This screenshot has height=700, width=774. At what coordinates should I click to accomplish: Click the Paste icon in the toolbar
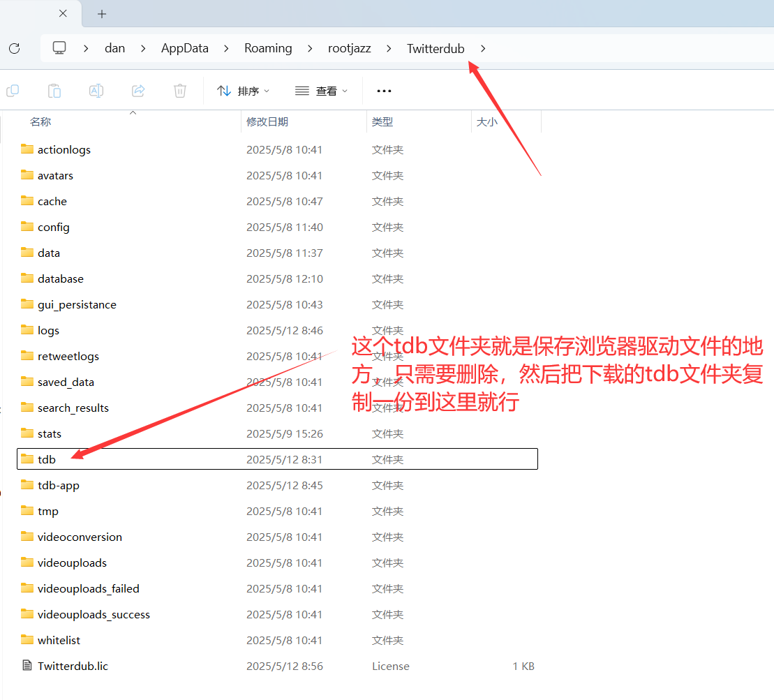click(54, 91)
